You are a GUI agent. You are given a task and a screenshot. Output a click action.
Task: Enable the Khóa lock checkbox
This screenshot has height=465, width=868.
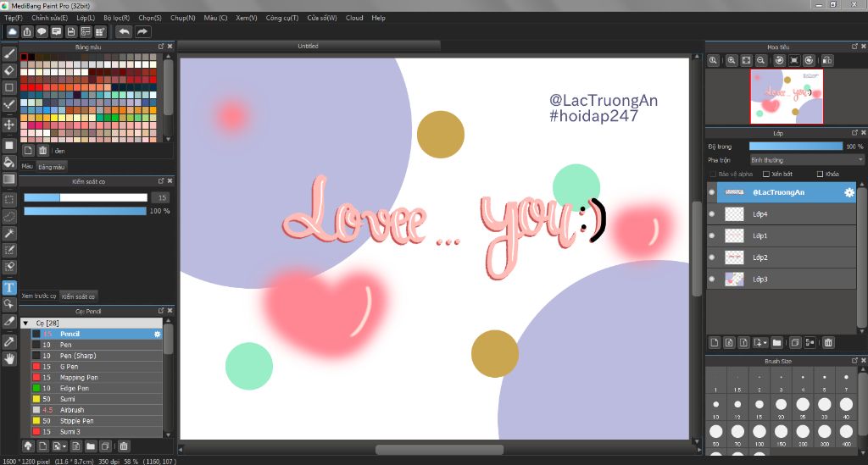coord(821,174)
